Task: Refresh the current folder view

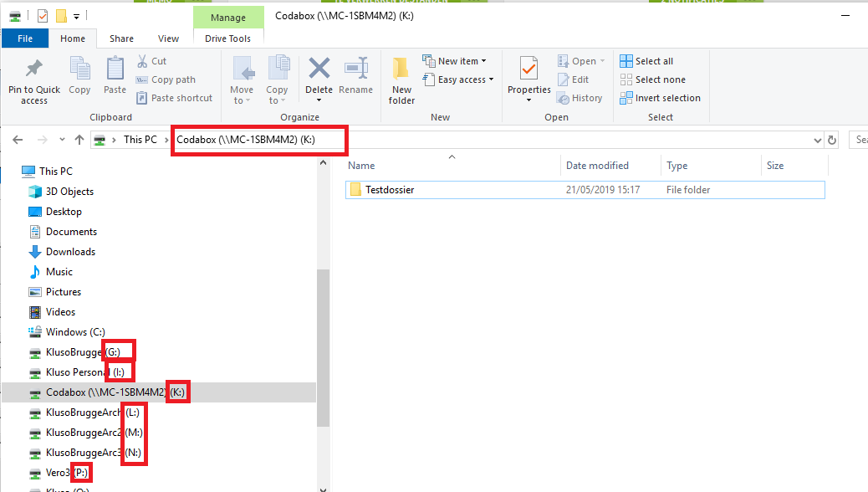Action: point(831,140)
